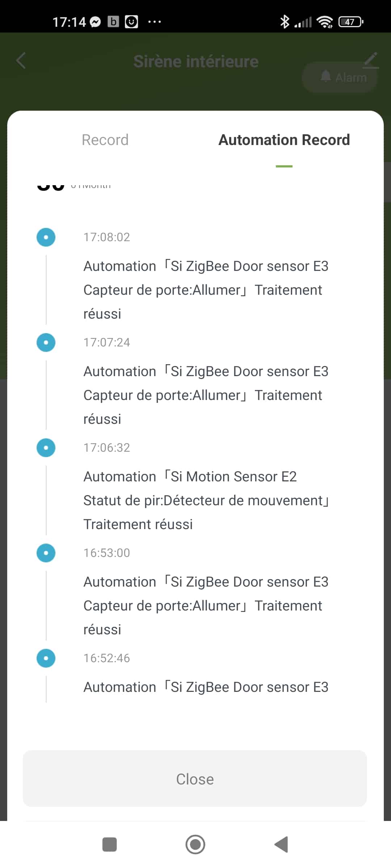Tap the Close button

click(x=195, y=778)
